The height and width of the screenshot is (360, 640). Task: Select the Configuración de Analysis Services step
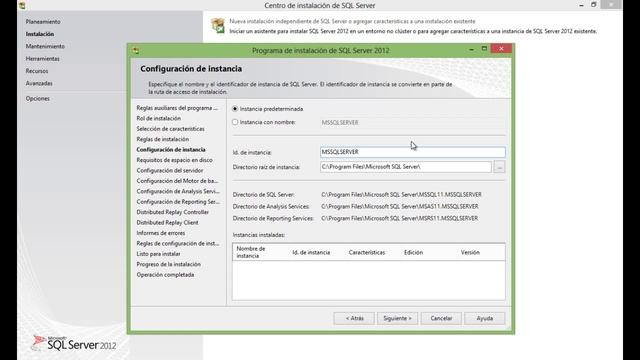coord(178,191)
